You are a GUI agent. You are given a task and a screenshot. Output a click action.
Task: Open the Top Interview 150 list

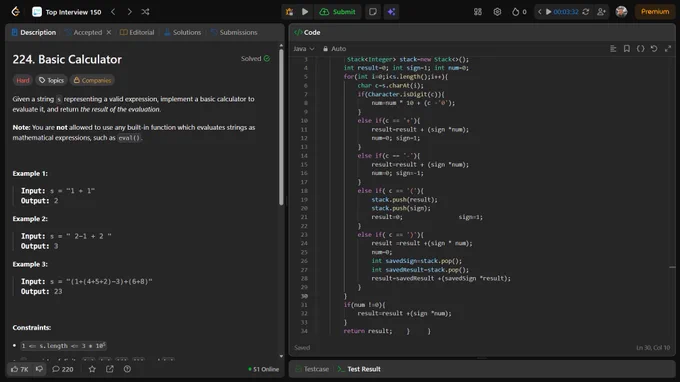(x=67, y=12)
